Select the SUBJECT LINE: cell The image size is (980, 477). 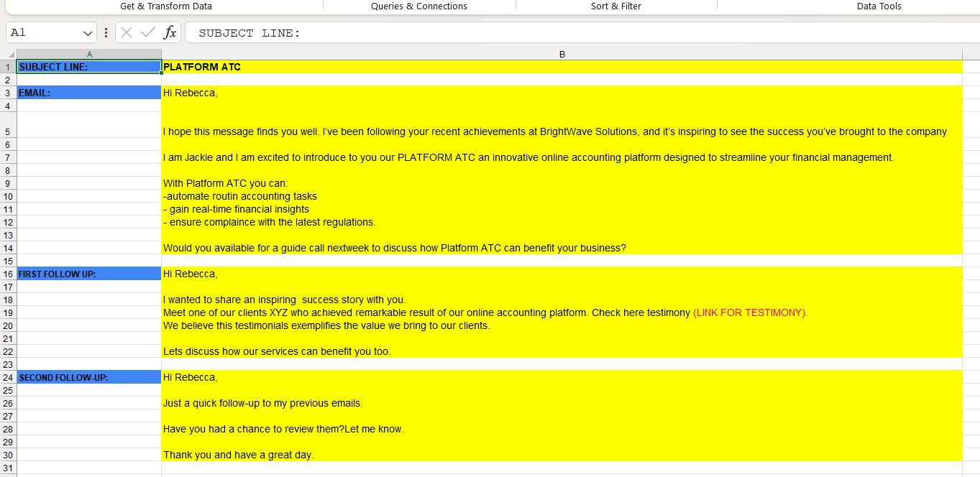[x=89, y=67]
